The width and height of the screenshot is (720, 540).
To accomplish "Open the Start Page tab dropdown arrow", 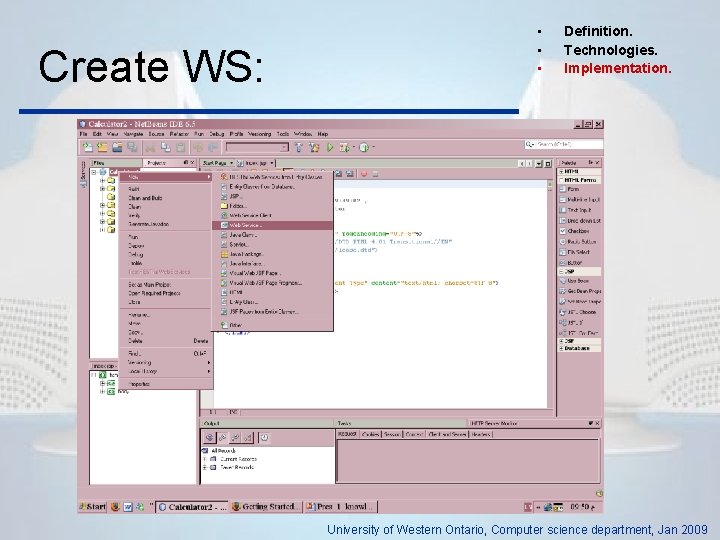I will 231,163.
